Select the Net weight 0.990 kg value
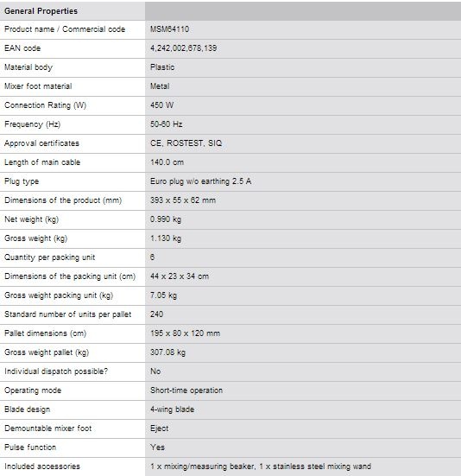The image size is (461, 476). [166, 219]
